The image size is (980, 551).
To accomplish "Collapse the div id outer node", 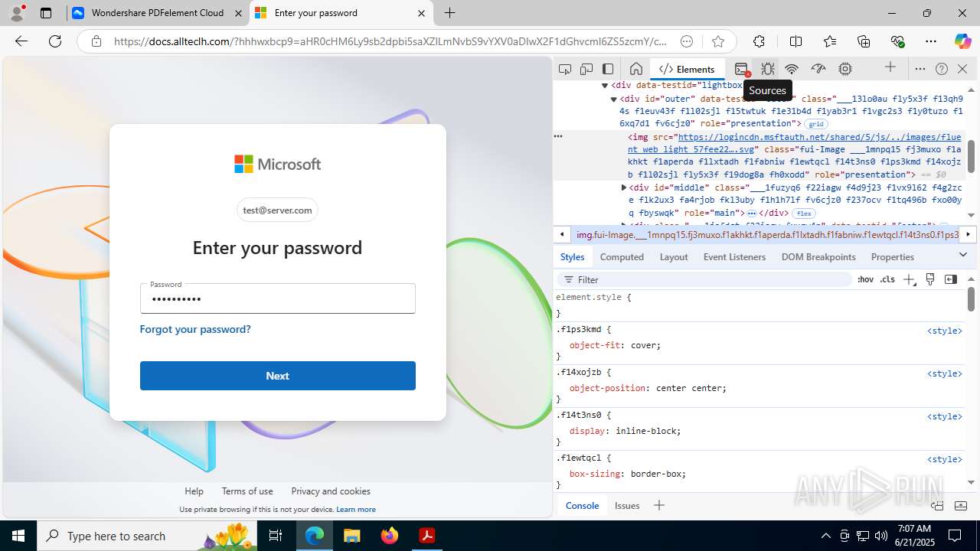I will (613, 99).
